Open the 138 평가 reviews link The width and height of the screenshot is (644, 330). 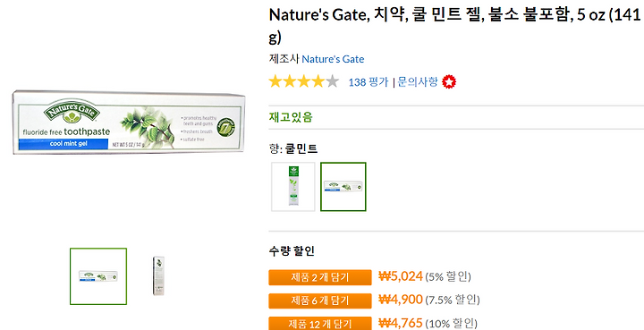[368, 82]
